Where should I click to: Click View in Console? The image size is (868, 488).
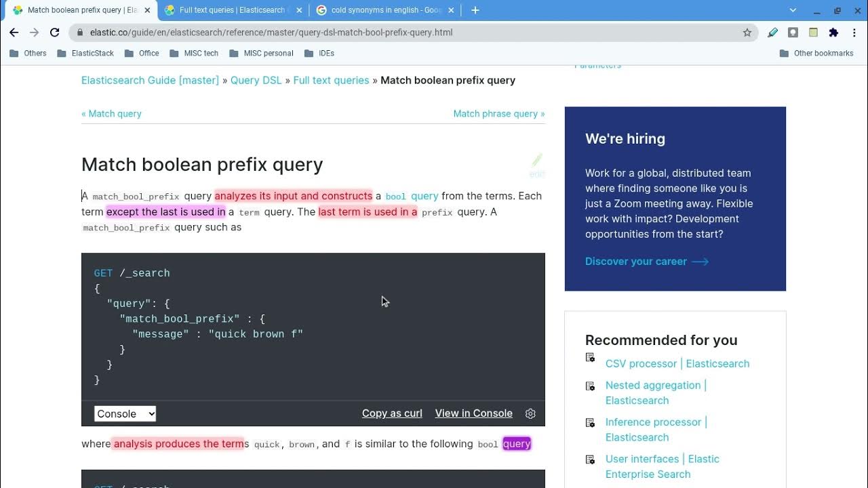[473, 413]
